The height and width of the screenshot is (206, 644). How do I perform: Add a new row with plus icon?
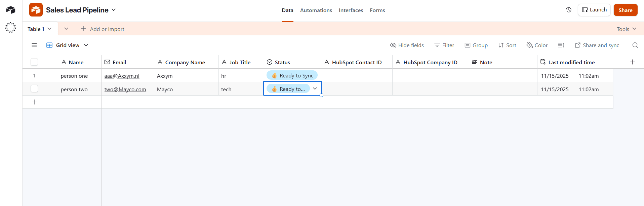(34, 102)
